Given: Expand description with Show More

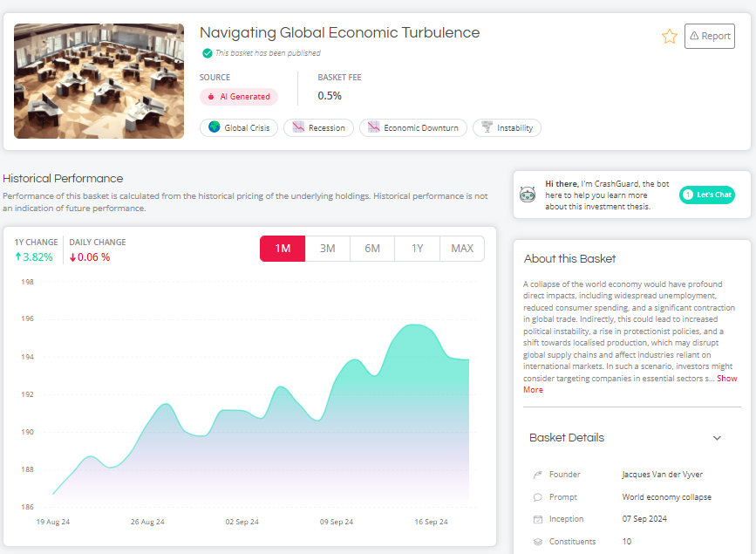Looking at the screenshot, I should point(630,384).
